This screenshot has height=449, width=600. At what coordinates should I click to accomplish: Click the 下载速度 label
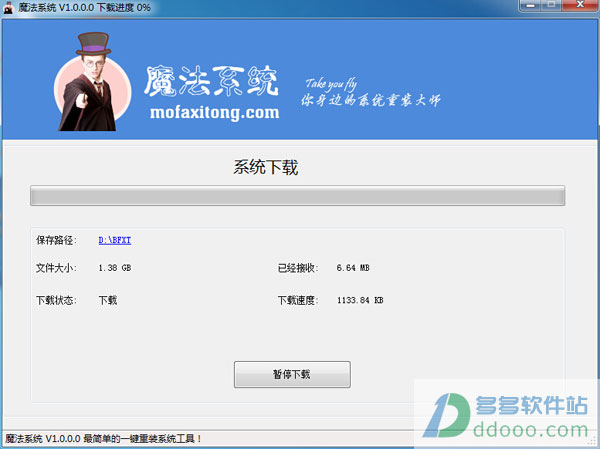click(x=298, y=300)
